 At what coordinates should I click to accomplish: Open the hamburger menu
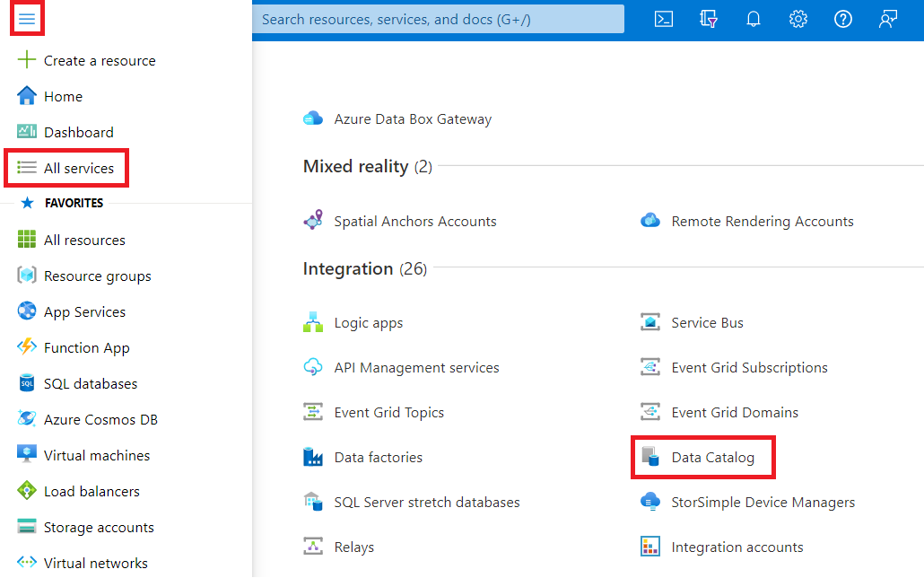[x=26, y=17]
